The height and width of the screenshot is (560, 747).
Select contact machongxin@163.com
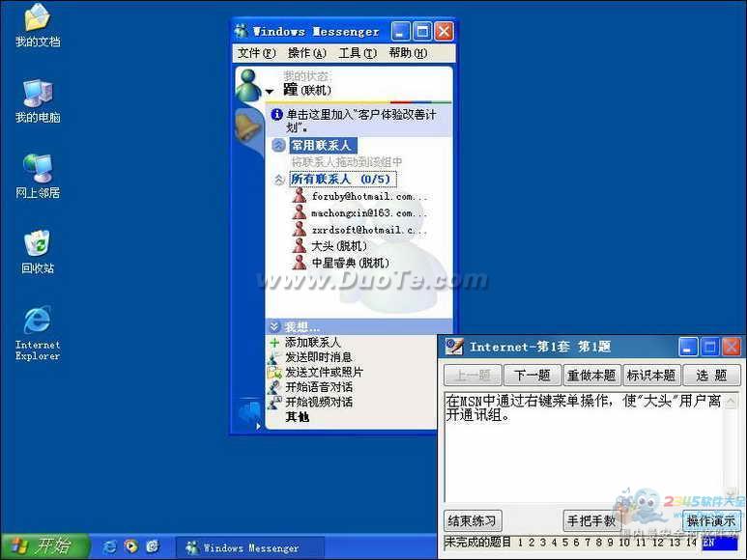point(369,213)
